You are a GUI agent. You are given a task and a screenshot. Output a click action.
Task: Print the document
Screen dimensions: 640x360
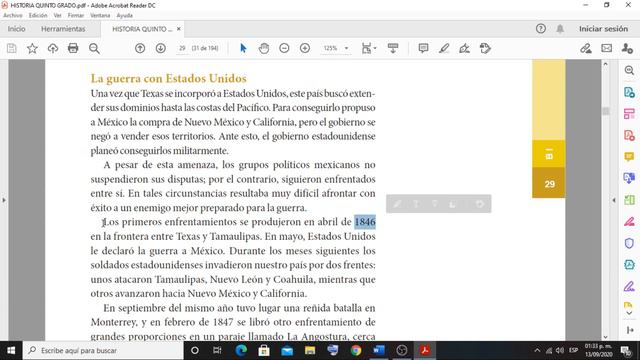tap(73, 48)
